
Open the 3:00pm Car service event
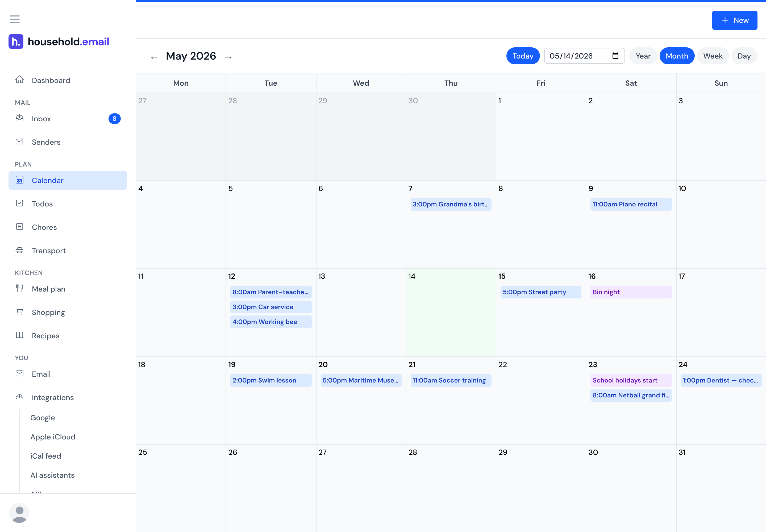(271, 307)
